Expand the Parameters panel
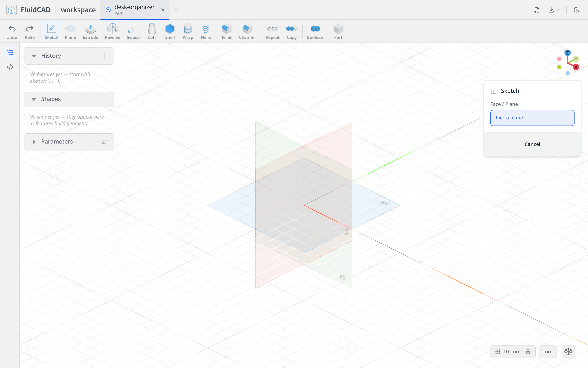Screen dimensions: 588x368 (34, 142)
